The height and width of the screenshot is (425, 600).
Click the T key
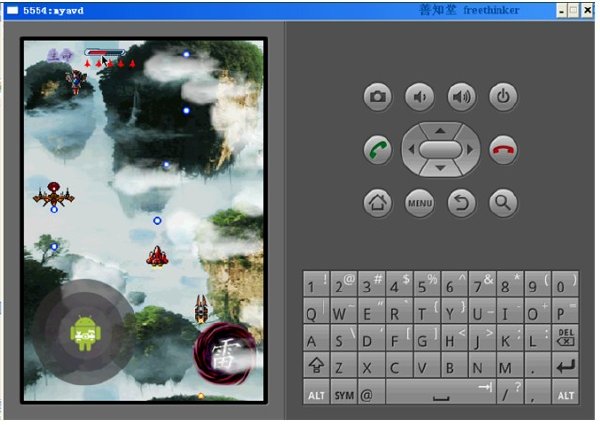[x=427, y=311]
